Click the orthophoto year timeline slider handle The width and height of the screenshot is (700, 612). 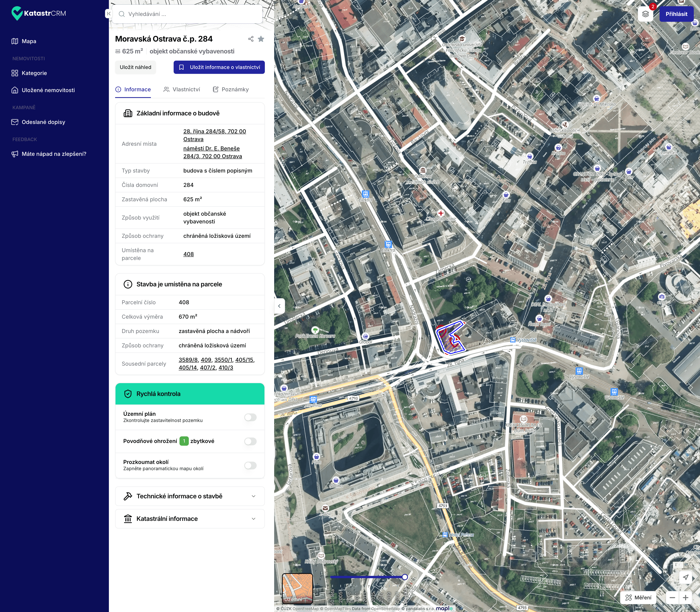(405, 577)
